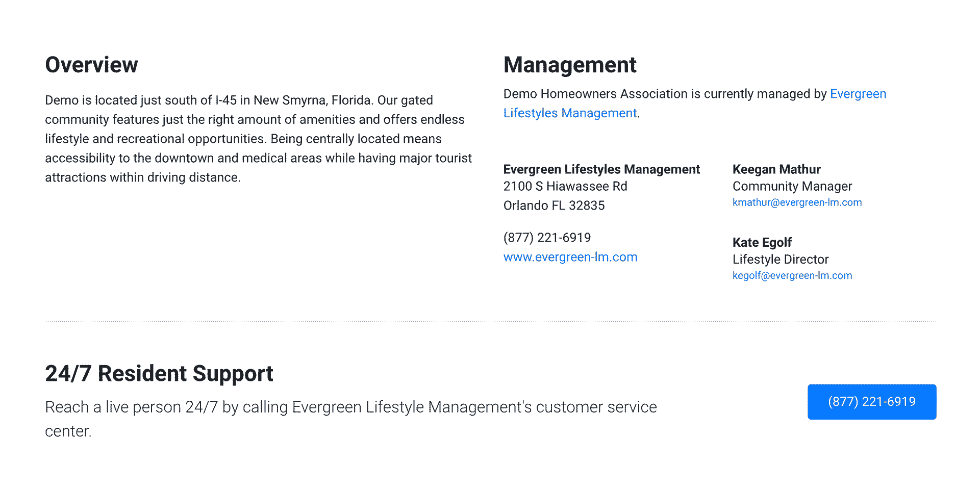This screenshot has height=490, width=980.
Task: Click the Overview description paragraph
Action: pos(259,139)
